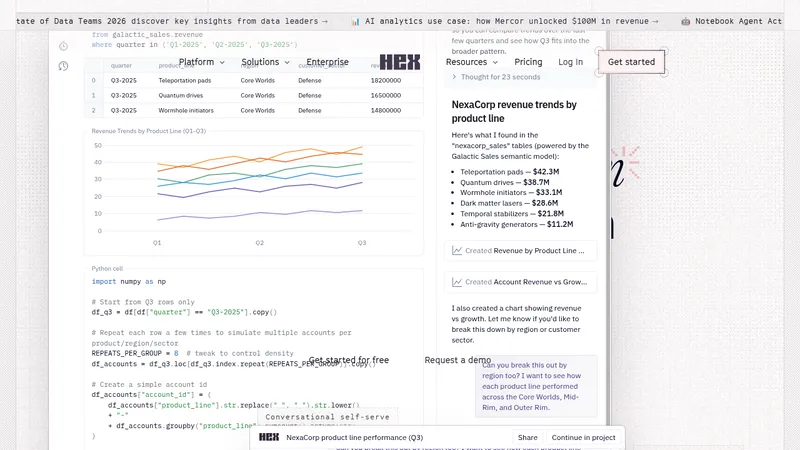Screen dimensions: 800x450
Task: Click the REPEATS_PER_GROUP = 8 code line
Action: [x=192, y=353]
